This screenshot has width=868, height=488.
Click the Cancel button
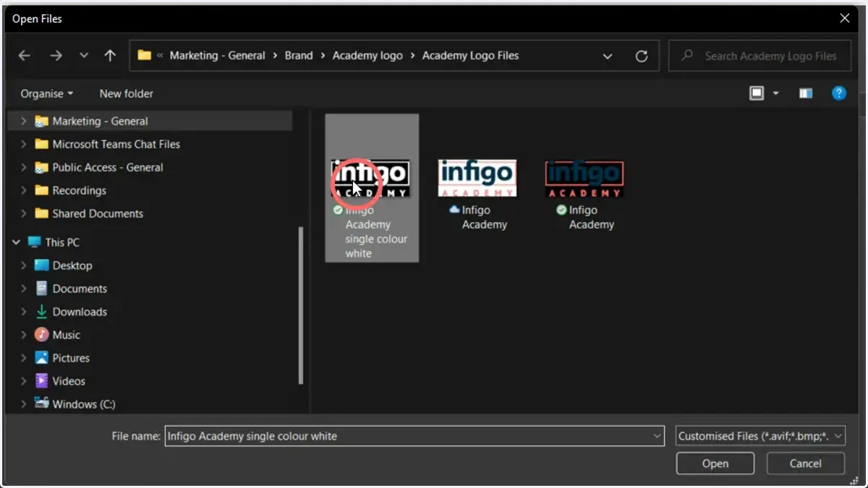tap(806, 463)
